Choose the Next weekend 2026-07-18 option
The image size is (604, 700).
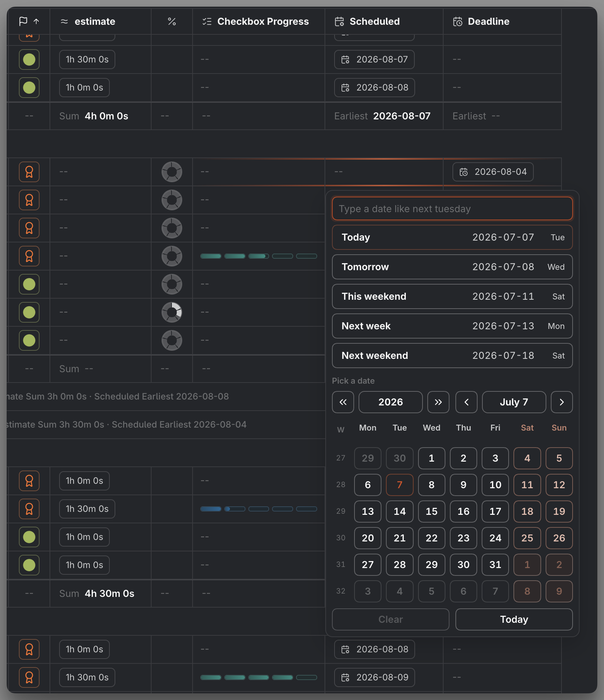pyautogui.click(x=452, y=356)
